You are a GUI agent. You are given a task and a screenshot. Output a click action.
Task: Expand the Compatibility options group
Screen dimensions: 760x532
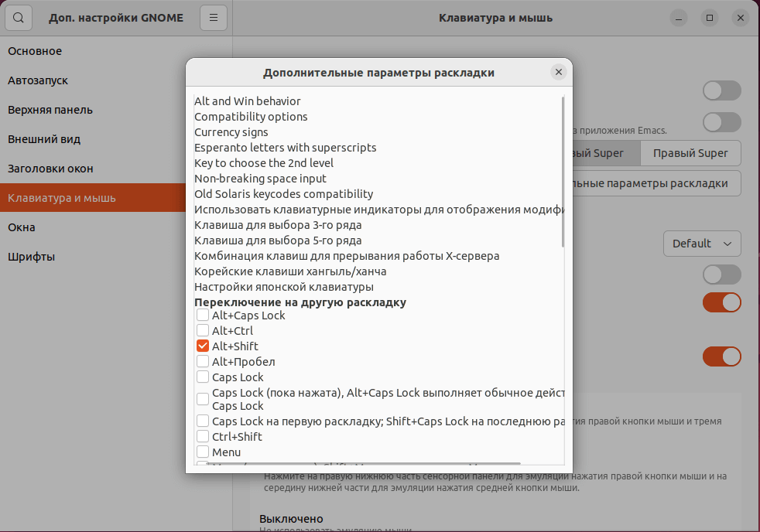tap(251, 117)
